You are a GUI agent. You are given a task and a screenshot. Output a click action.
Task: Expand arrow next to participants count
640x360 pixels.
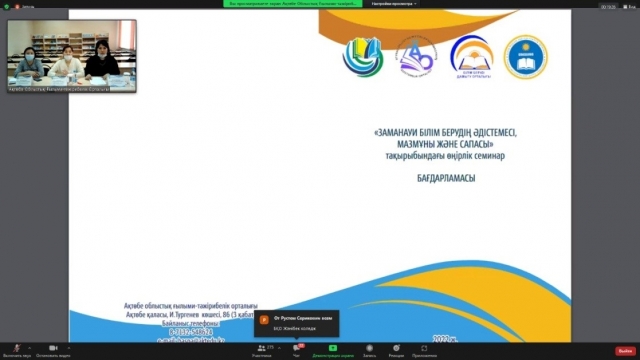(x=279, y=348)
